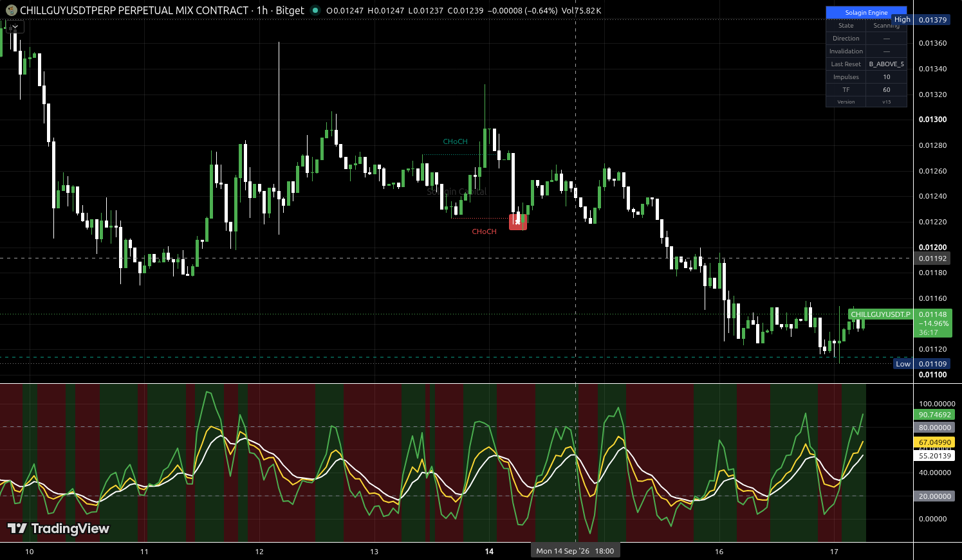Click the Direction row label
Viewport: 962px width, 560px height.
click(846, 39)
